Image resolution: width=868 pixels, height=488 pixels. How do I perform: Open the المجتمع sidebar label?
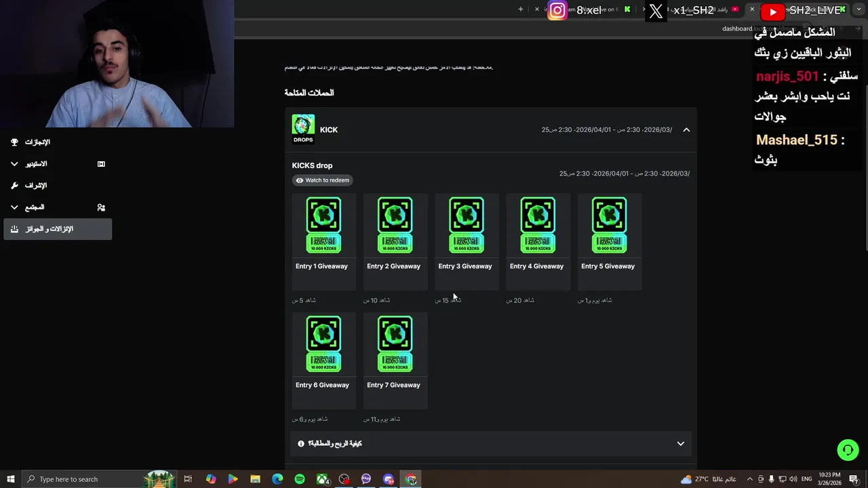point(34,207)
